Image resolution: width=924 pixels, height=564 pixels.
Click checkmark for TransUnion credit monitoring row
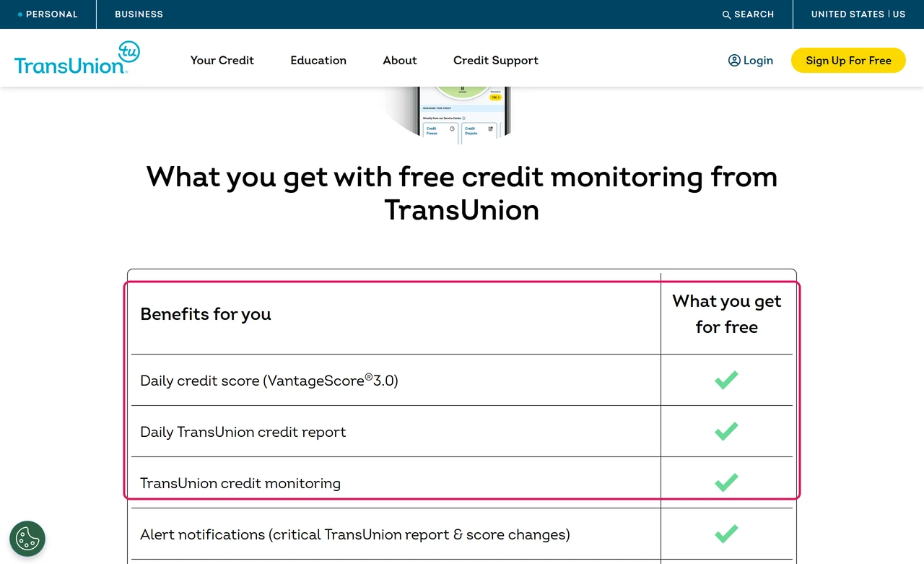pos(726,482)
